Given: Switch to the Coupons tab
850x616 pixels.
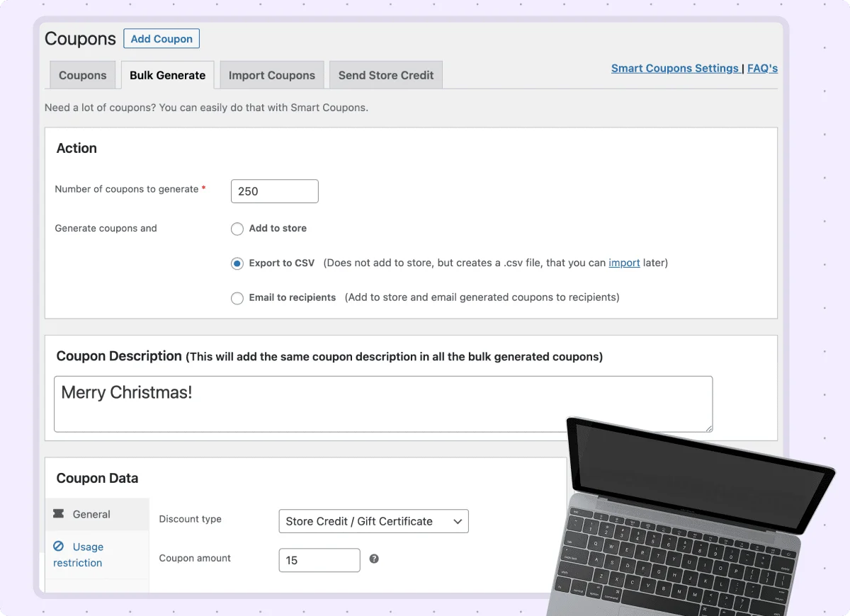Looking at the screenshot, I should (x=83, y=75).
